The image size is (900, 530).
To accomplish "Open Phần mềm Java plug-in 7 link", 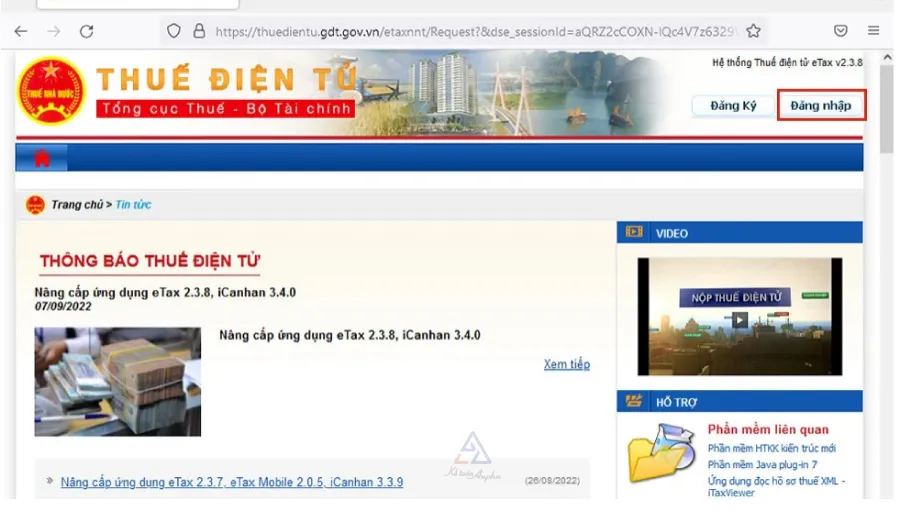I will click(762, 465).
